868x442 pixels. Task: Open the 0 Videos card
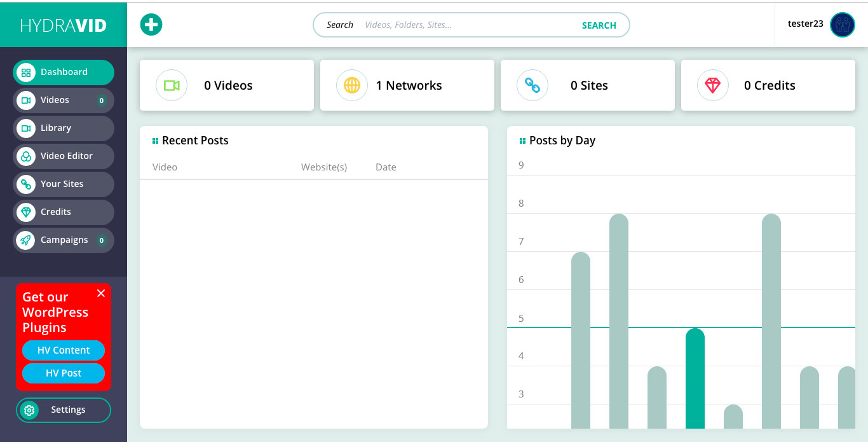[227, 85]
